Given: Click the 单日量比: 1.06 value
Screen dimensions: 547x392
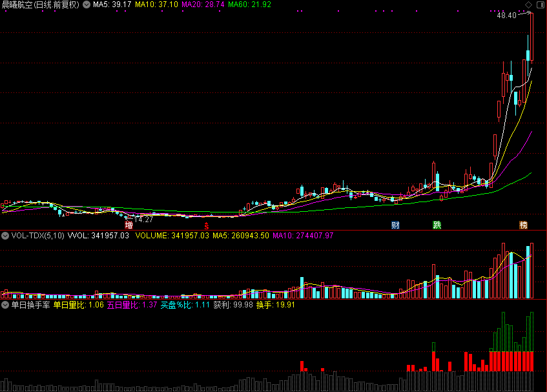Looking at the screenshot, I should (79, 305).
